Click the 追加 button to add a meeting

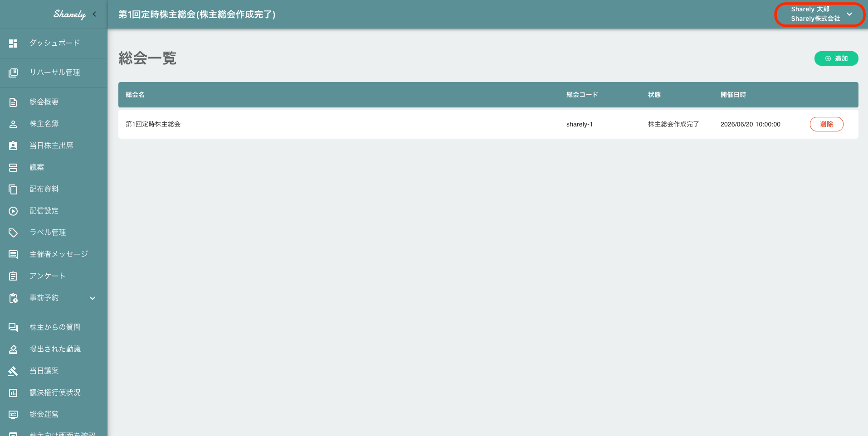coord(836,58)
